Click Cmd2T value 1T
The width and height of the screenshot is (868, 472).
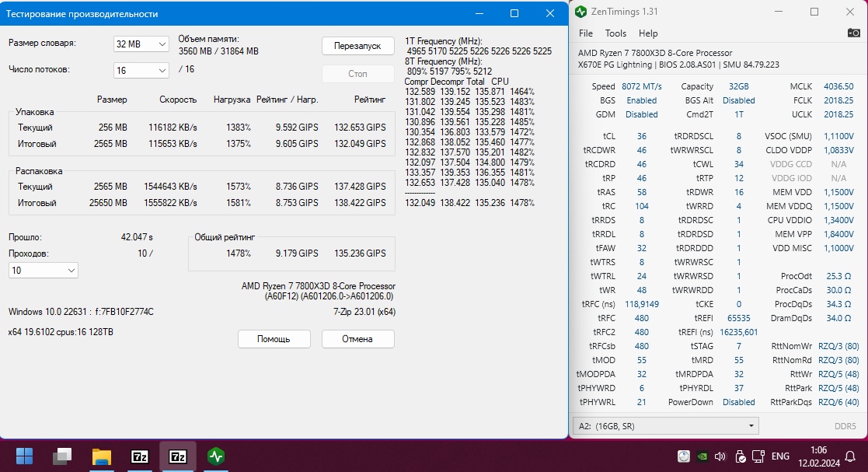[738, 114]
